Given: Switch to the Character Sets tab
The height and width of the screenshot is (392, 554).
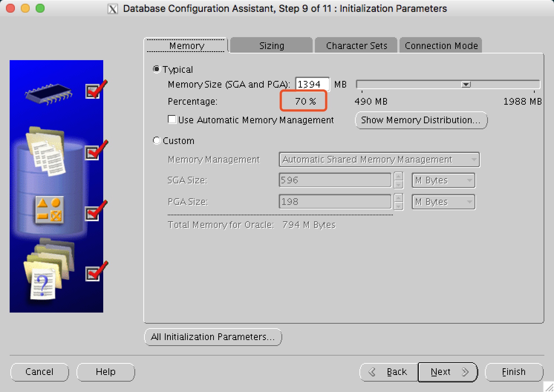Looking at the screenshot, I should pyautogui.click(x=356, y=45).
